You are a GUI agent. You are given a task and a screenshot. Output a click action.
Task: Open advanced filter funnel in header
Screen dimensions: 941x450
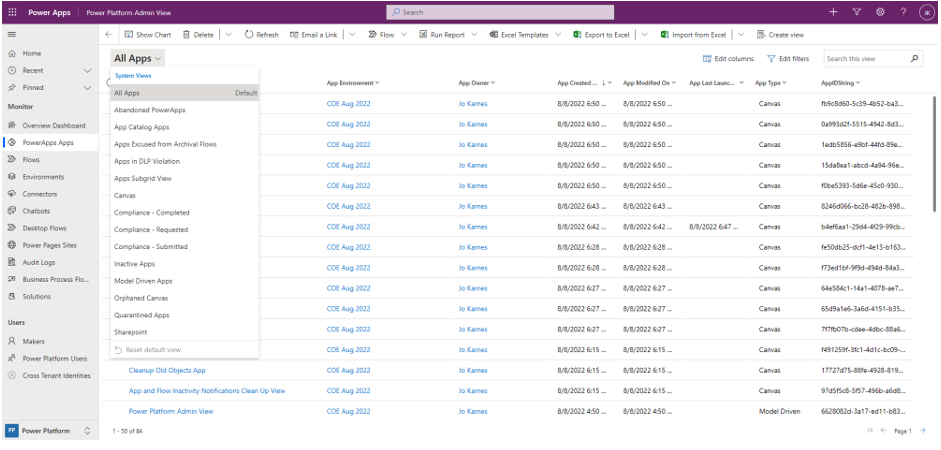pos(857,12)
